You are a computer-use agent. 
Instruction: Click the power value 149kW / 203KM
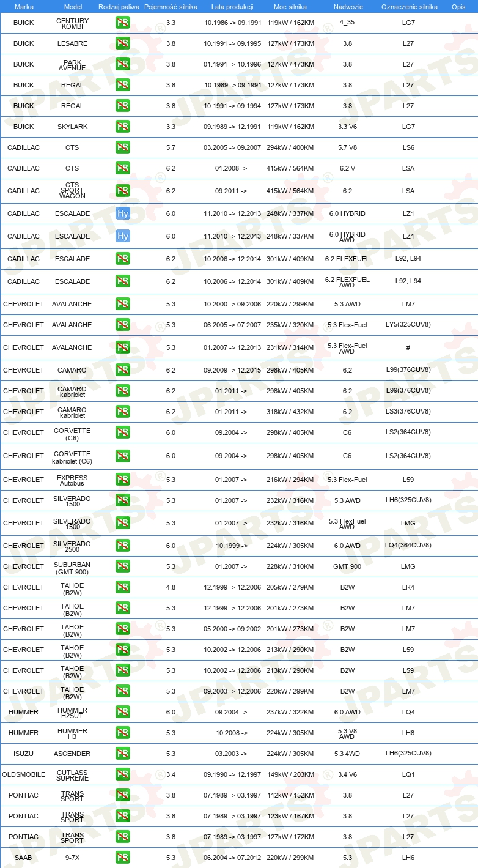(x=290, y=774)
